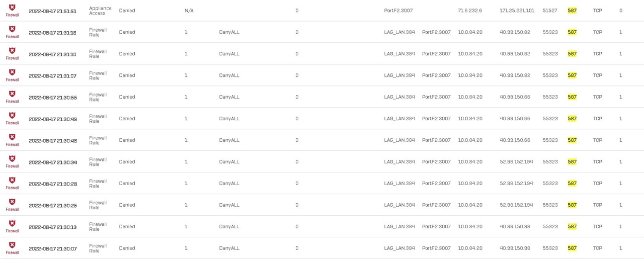This screenshot has height=263, width=644.
Task: Select the Firewall icon at 21:30:49
Action: pos(12,116)
